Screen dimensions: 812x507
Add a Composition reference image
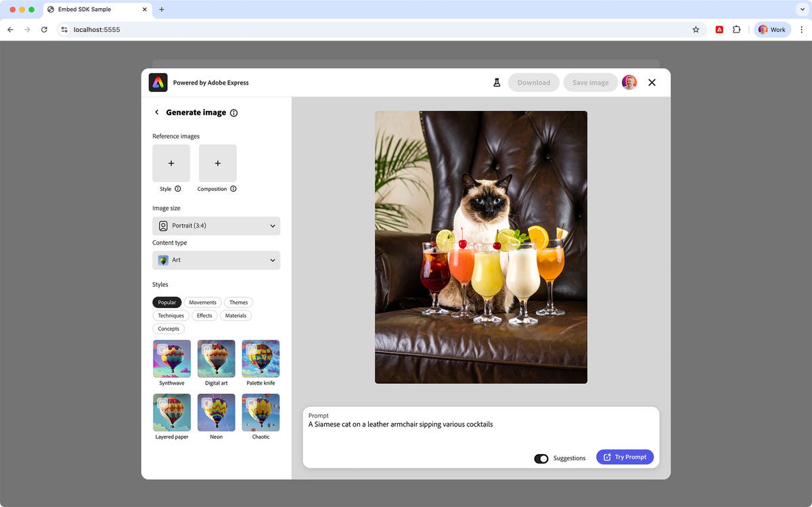pos(217,163)
